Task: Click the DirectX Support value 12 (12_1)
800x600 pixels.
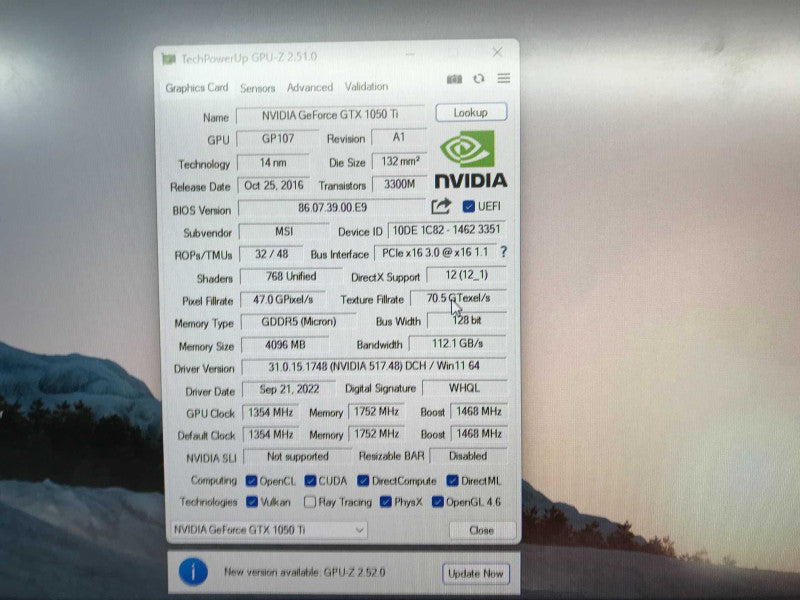Action: 466,274
